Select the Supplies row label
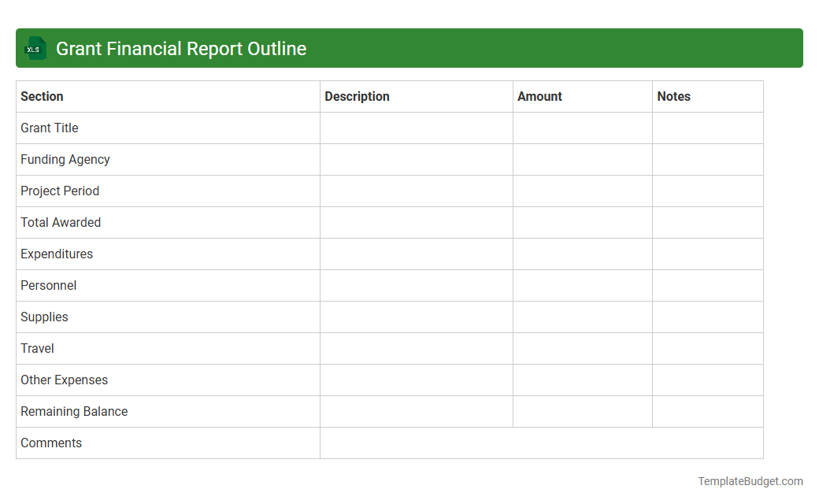Viewport: 819px width, 504px height. [44, 317]
